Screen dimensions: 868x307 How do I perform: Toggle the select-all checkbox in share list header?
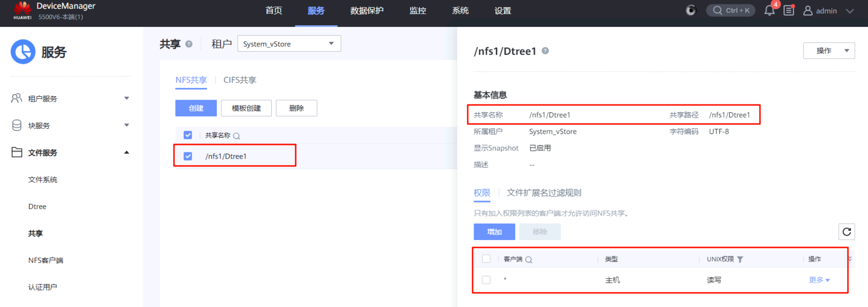tap(188, 135)
